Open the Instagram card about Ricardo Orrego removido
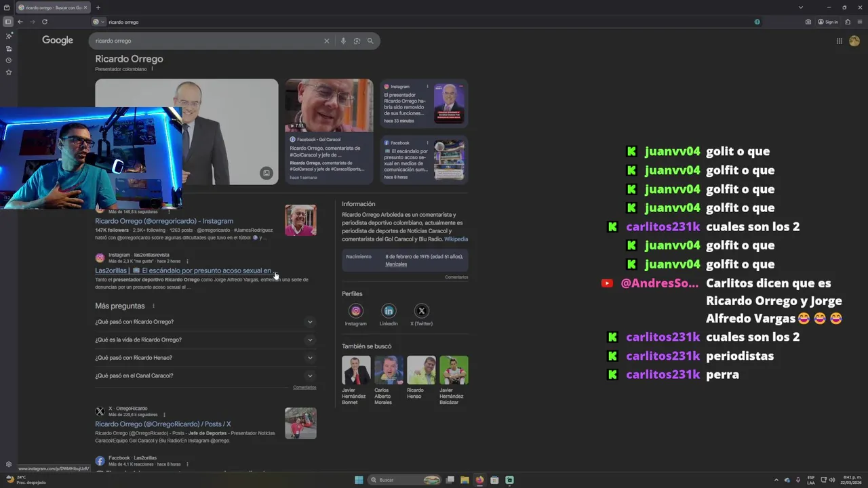This screenshot has width=868, height=488. 424,103
